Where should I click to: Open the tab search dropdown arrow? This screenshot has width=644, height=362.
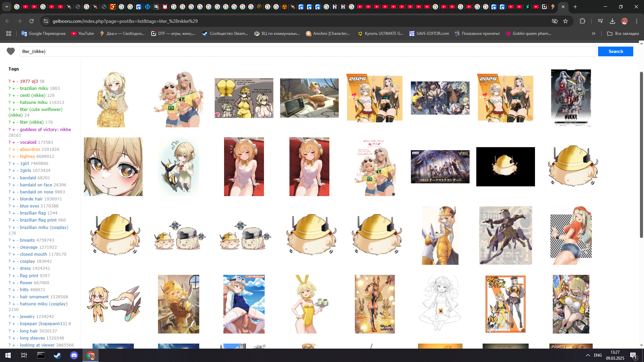tap(7, 7)
